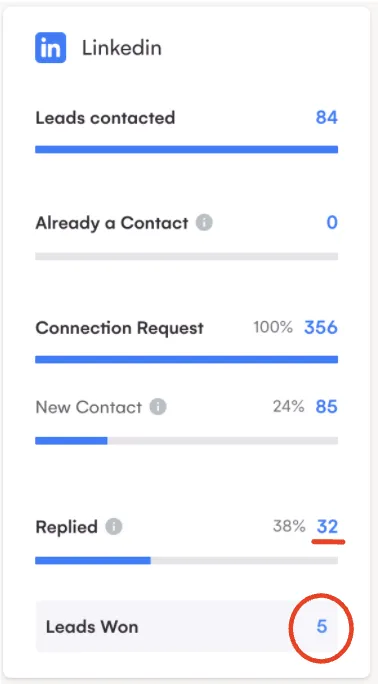Screen dimensions: 378x684
Task: Click the Replied progress bar
Action: coord(187,561)
